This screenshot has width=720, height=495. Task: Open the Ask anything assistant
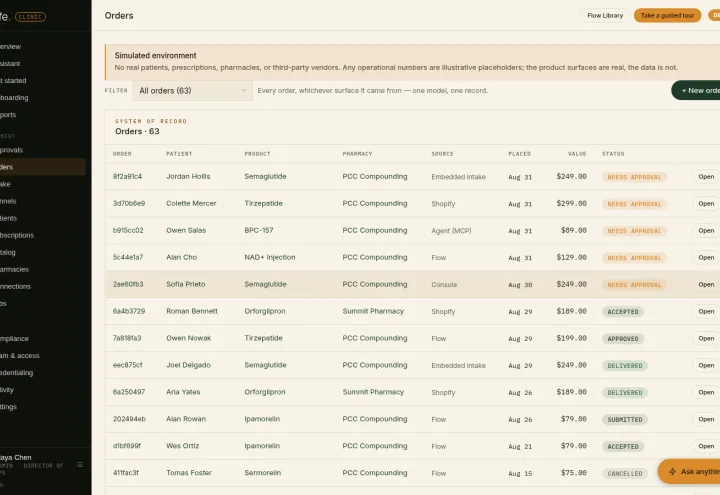point(689,472)
